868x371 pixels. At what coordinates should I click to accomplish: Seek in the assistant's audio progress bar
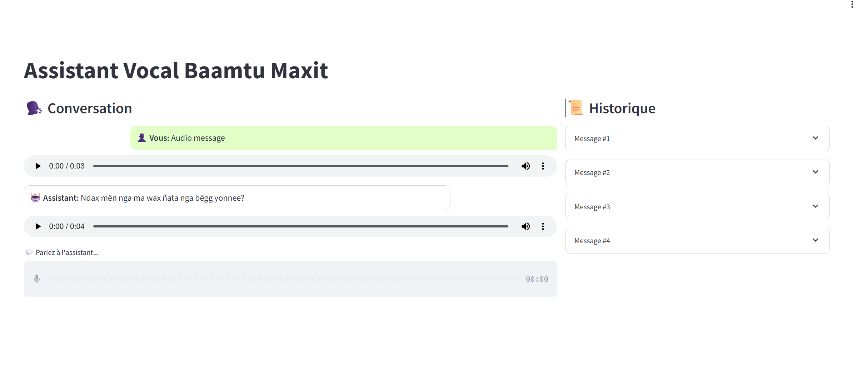click(300, 226)
